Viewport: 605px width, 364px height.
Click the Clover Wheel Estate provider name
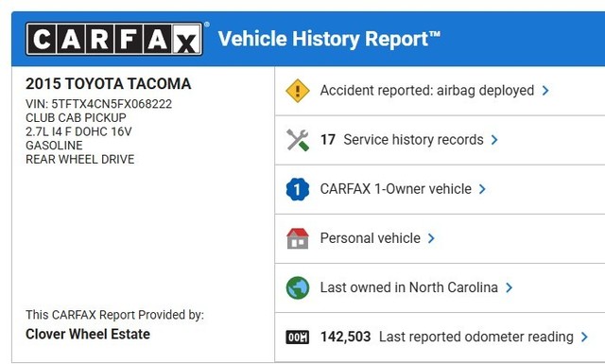pyautogui.click(x=88, y=335)
